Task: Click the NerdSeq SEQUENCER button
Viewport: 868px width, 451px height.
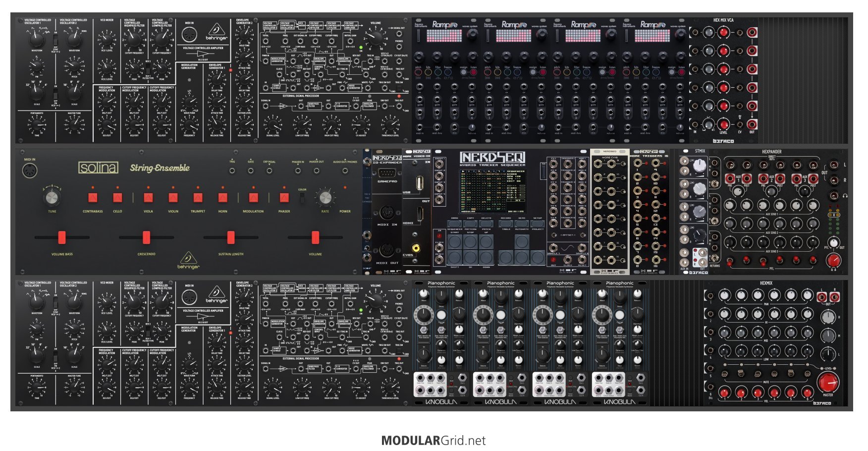Action: pyautogui.click(x=454, y=224)
